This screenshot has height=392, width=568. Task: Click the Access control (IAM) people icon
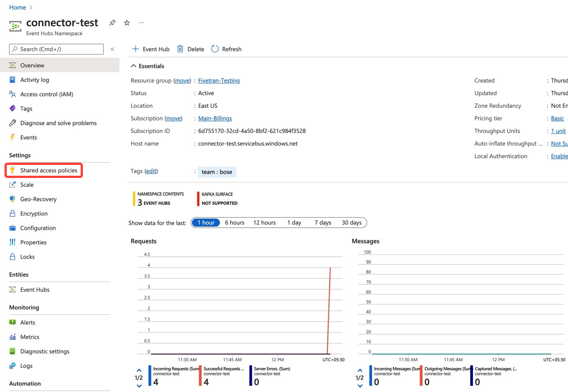[13, 94]
